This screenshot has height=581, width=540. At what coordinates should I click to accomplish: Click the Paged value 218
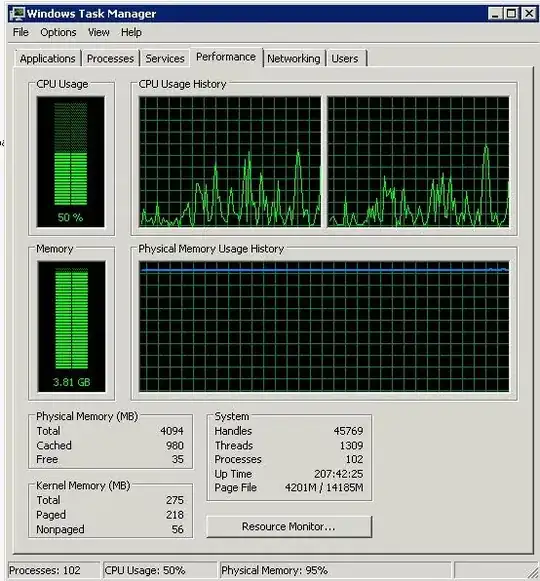pyautogui.click(x=175, y=515)
